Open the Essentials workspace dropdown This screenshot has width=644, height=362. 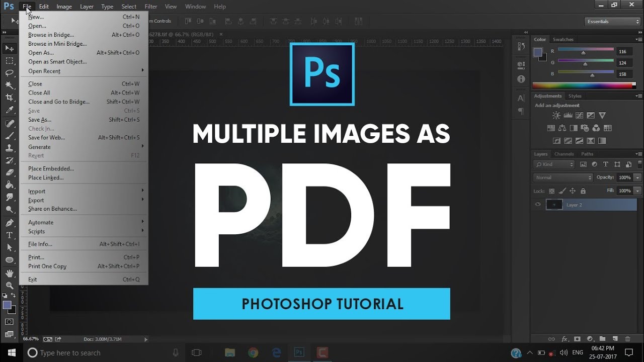click(612, 22)
